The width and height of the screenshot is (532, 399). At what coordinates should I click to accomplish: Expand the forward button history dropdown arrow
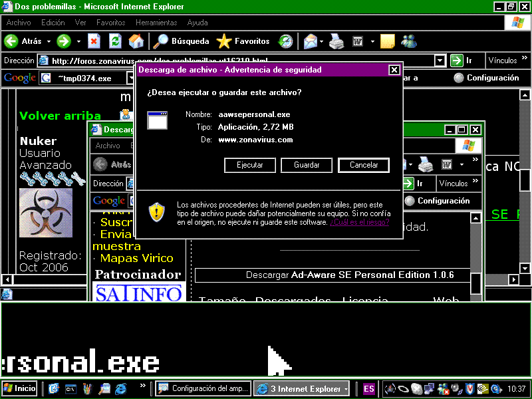click(78, 41)
